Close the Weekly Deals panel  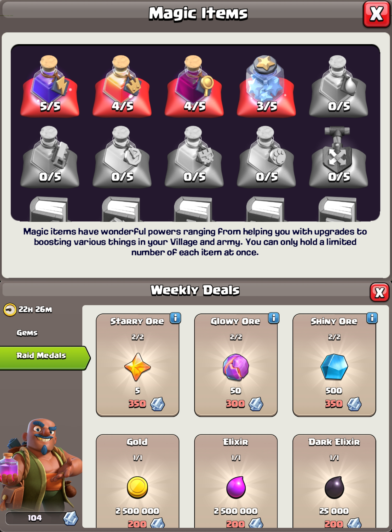[379, 292]
